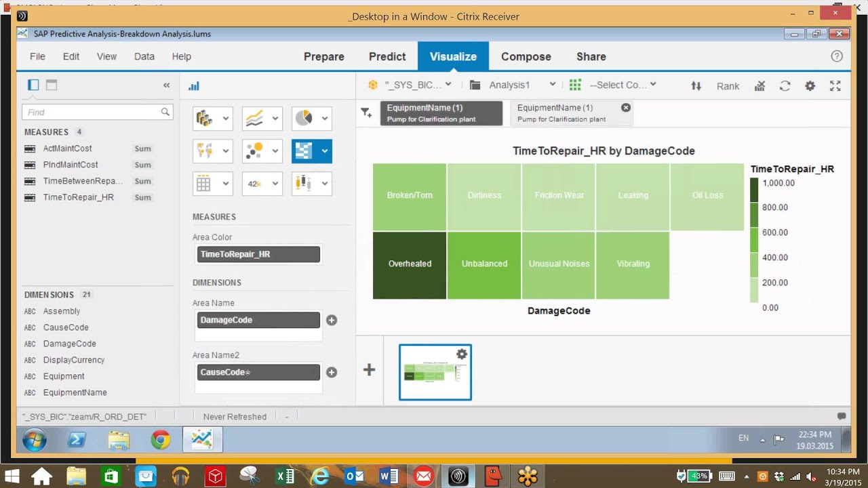Screen dimensions: 868x488
Task: Open Chrome in the Windows 7 taskbar
Action: [161, 441]
